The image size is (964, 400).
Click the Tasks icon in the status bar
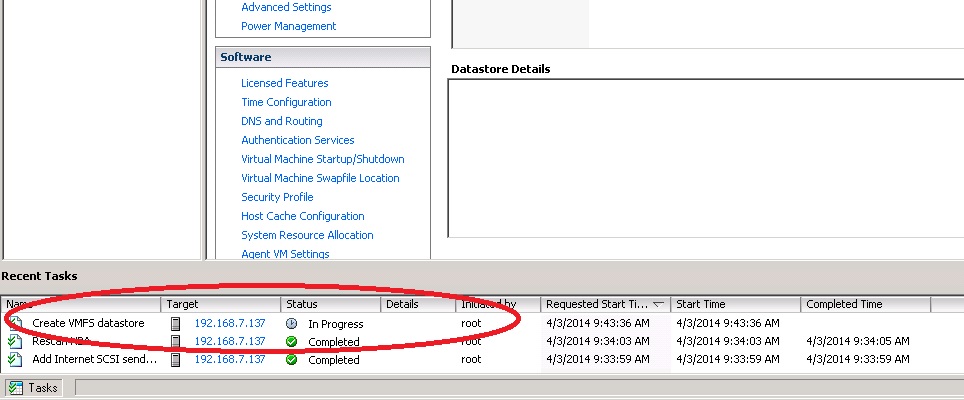(16, 387)
